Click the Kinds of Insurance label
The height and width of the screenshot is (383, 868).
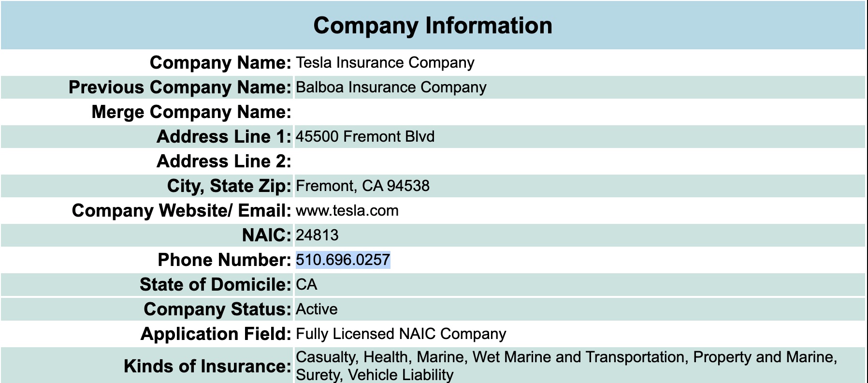208,366
